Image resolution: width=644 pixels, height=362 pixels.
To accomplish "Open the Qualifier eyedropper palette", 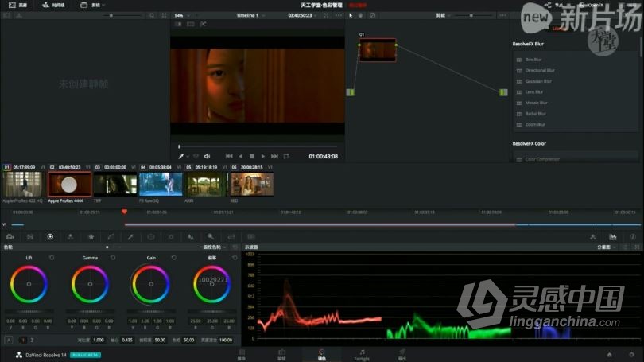I will [x=130, y=237].
